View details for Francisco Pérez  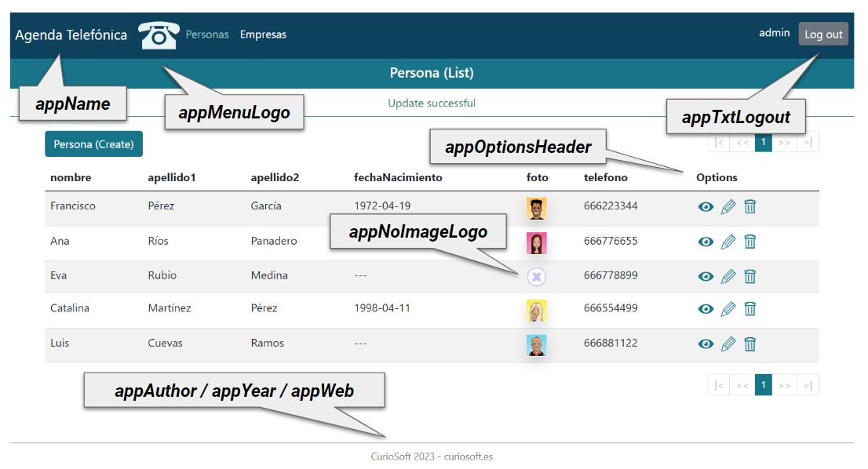(x=706, y=207)
